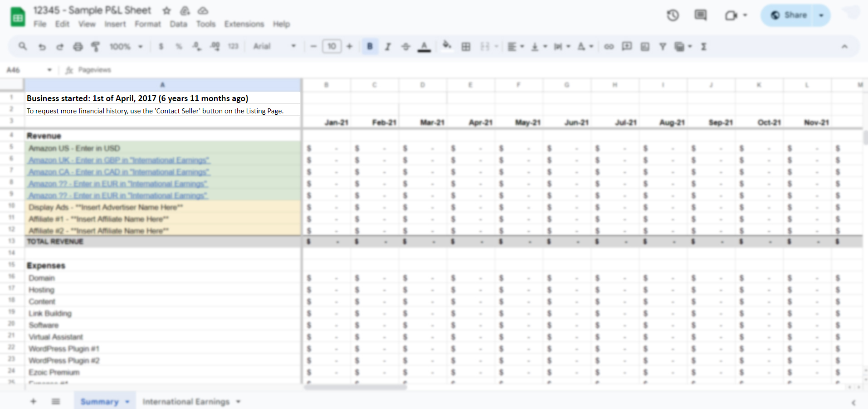Expand the 100% zoom dropdown
This screenshot has height=409, width=868.
(126, 46)
